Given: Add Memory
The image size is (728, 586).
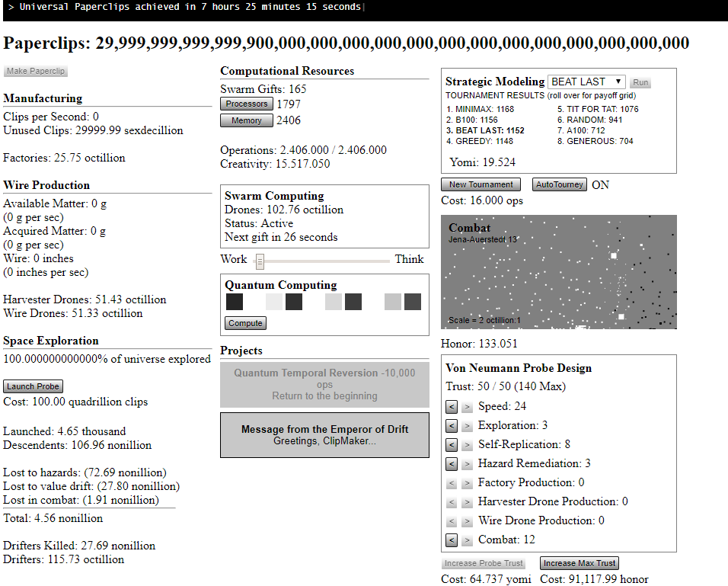Looking at the screenshot, I should (x=247, y=120).
